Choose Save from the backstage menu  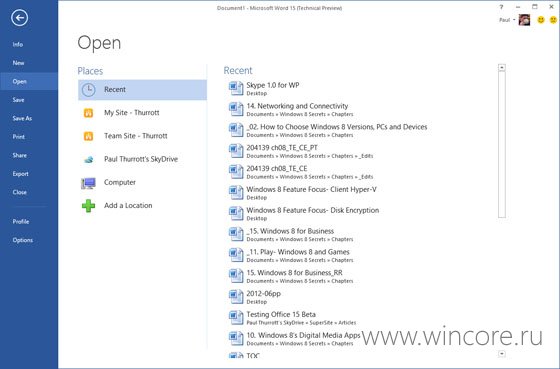(19, 100)
